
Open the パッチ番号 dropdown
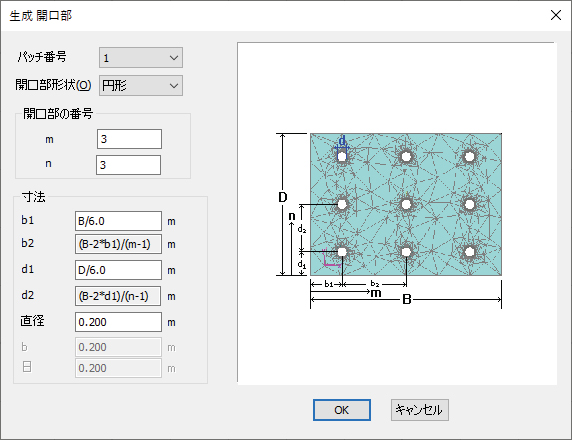pos(141,58)
